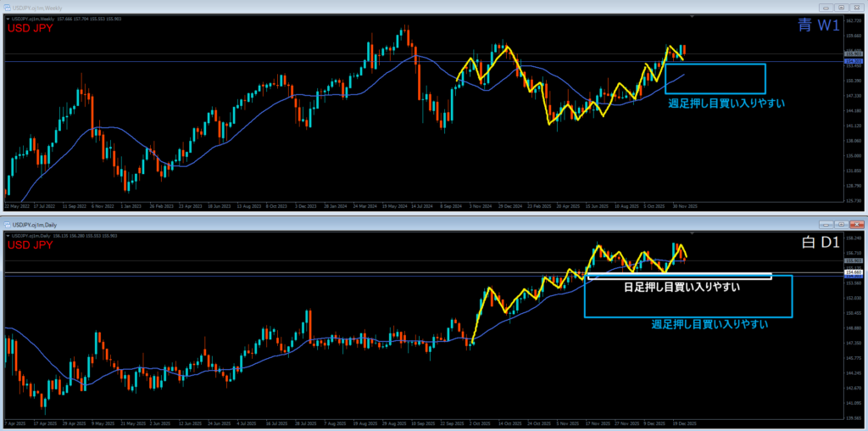Minimize the USDJPY Daily chart window
The width and height of the screenshot is (868, 431).
pyautogui.click(x=826, y=224)
